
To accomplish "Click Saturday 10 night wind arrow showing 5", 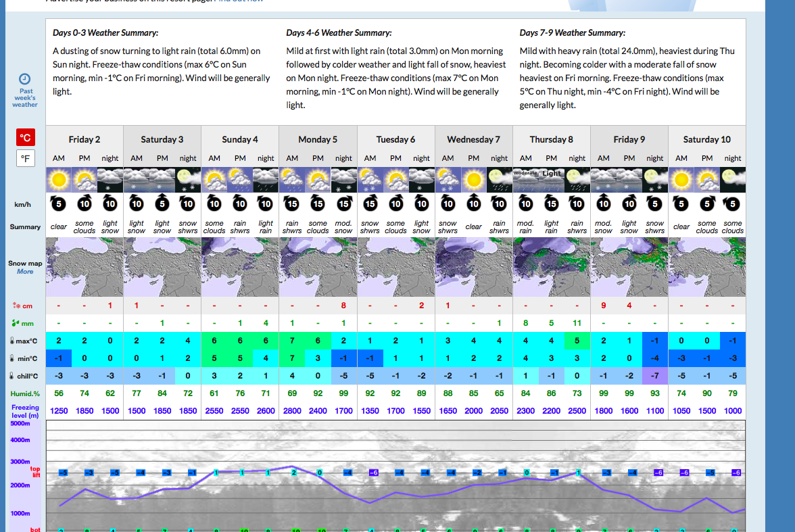I will [733, 203].
